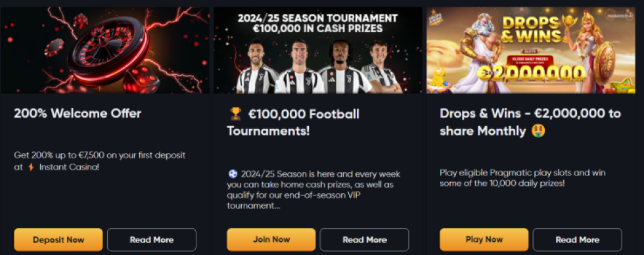Viewport: 644px width, 255px height.
Task: Click the money-face emoji after share Monthly
Action: [538, 131]
